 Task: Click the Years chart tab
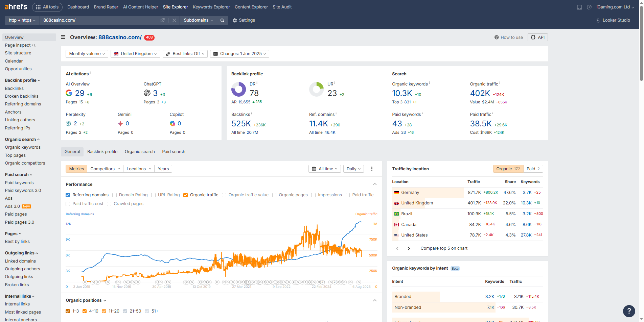[x=163, y=169]
